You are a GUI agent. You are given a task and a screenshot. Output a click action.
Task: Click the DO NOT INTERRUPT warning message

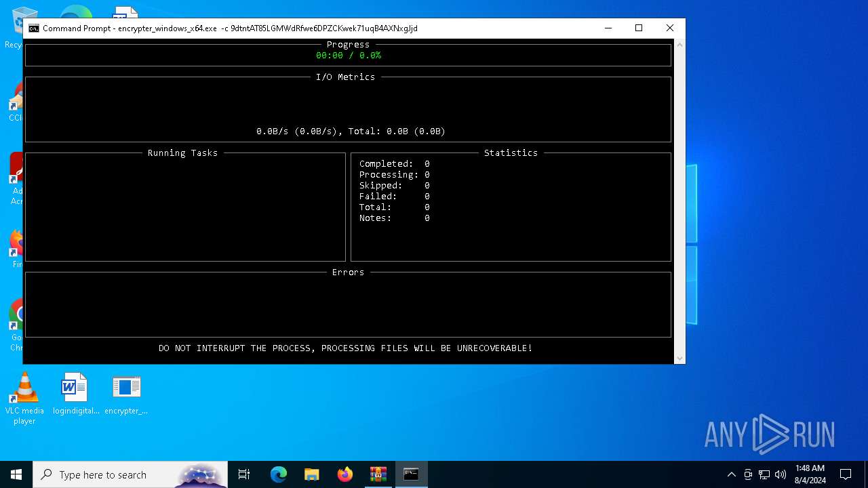[x=346, y=348]
